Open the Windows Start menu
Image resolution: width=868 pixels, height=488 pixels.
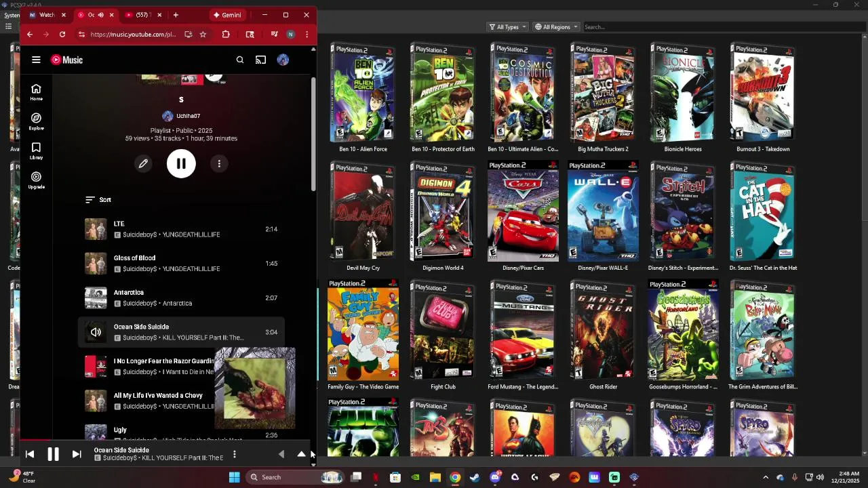[234, 477]
